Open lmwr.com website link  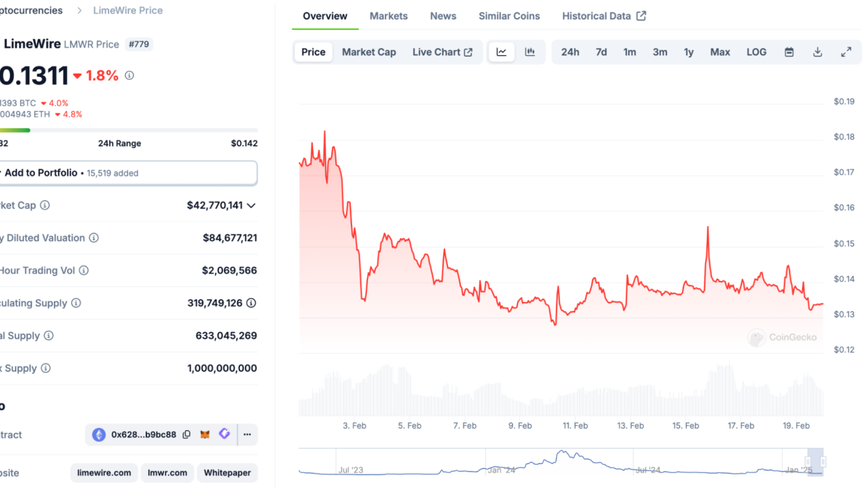tap(167, 473)
